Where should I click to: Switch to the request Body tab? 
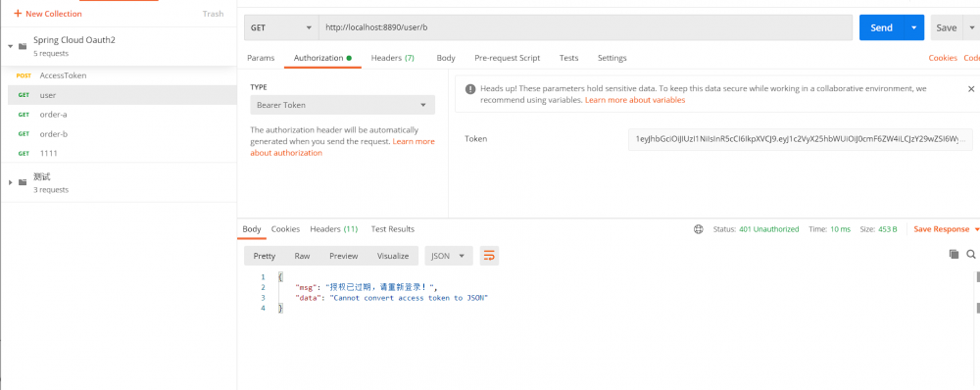[446, 58]
